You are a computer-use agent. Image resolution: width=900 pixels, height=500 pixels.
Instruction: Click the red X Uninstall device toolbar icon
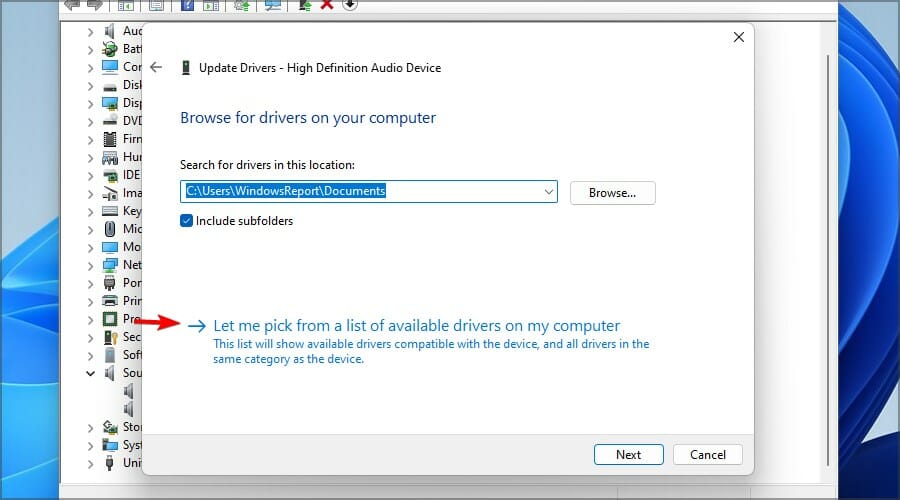(327, 5)
